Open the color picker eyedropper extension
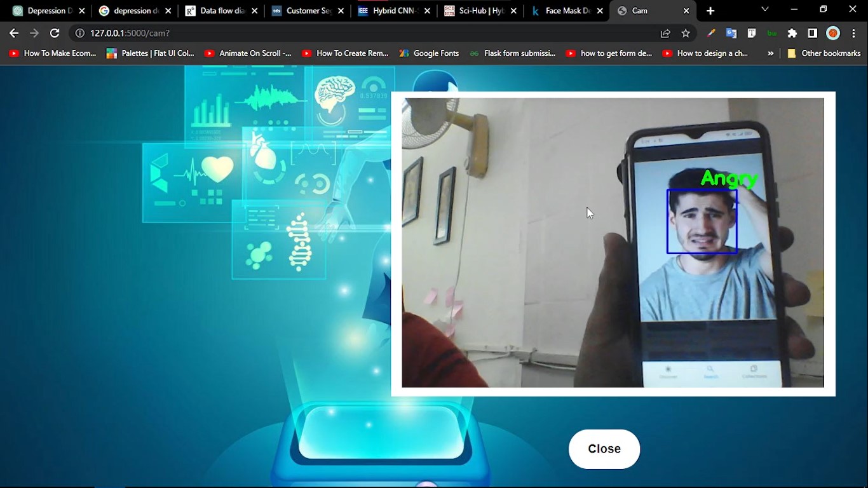The width and height of the screenshot is (868, 488). click(x=711, y=33)
